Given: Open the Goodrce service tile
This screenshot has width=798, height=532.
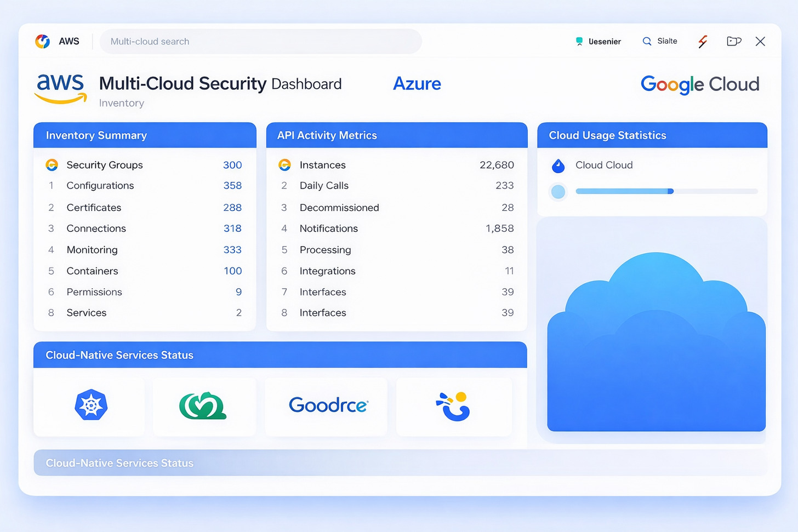Looking at the screenshot, I should [x=328, y=405].
